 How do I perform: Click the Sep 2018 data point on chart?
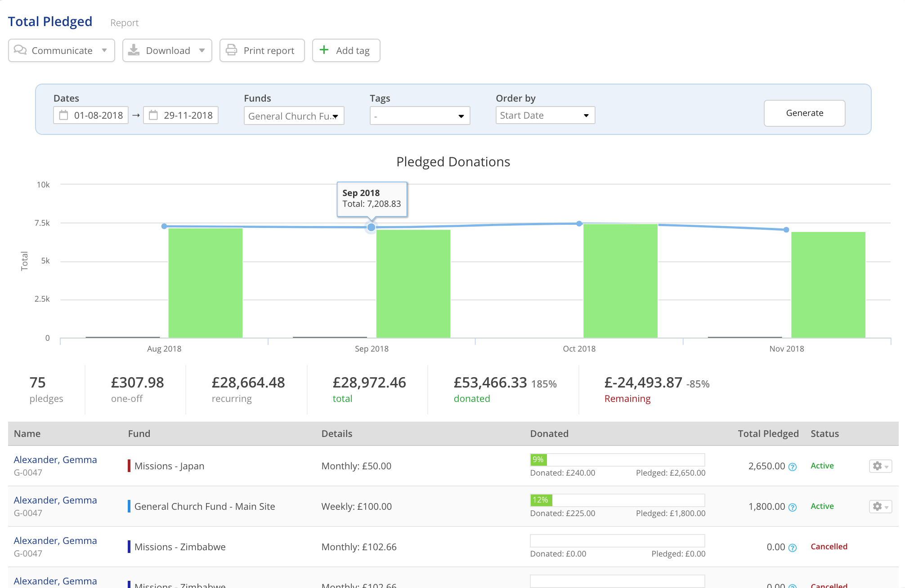click(371, 227)
